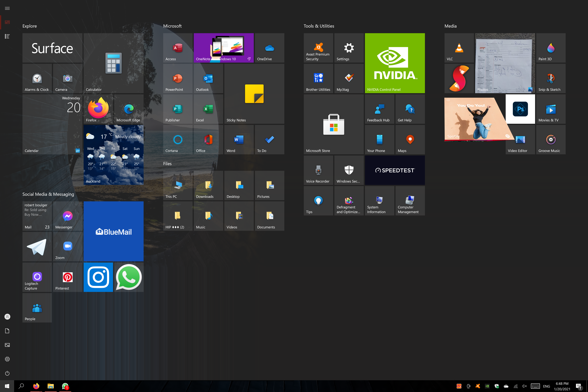This screenshot has height=392, width=588.
Task: Open the Alarms & Clock tile
Action: pos(37,78)
